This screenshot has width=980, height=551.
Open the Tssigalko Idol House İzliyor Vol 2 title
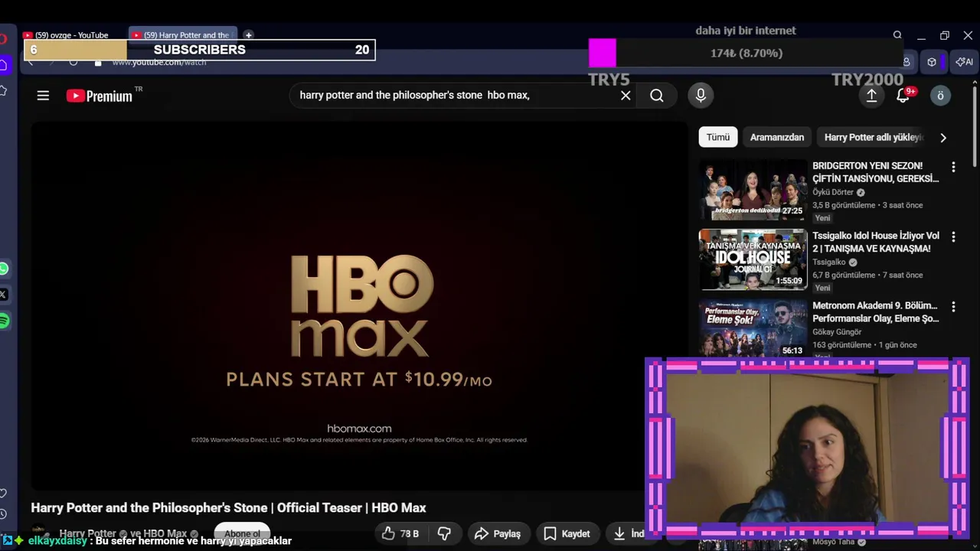[x=876, y=242]
